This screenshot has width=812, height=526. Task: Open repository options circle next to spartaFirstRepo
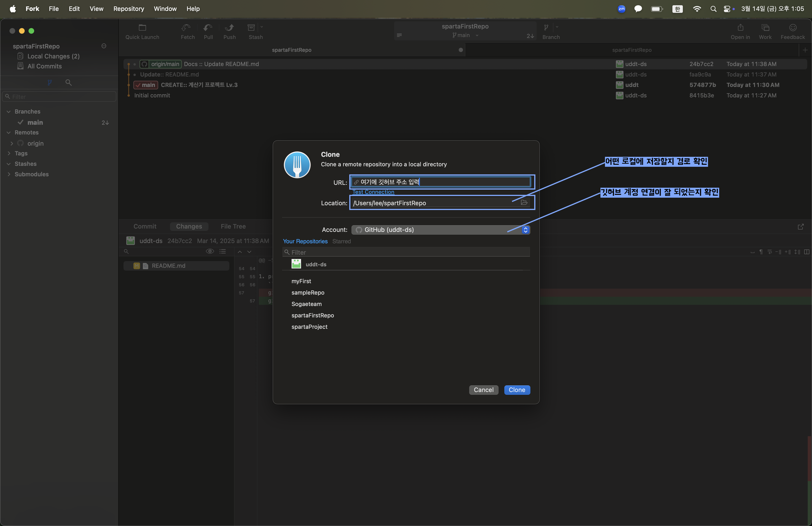[x=104, y=46]
